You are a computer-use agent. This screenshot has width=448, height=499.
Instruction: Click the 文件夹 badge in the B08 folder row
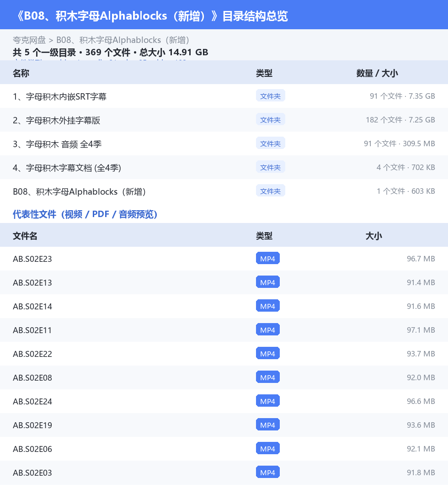[x=271, y=191]
